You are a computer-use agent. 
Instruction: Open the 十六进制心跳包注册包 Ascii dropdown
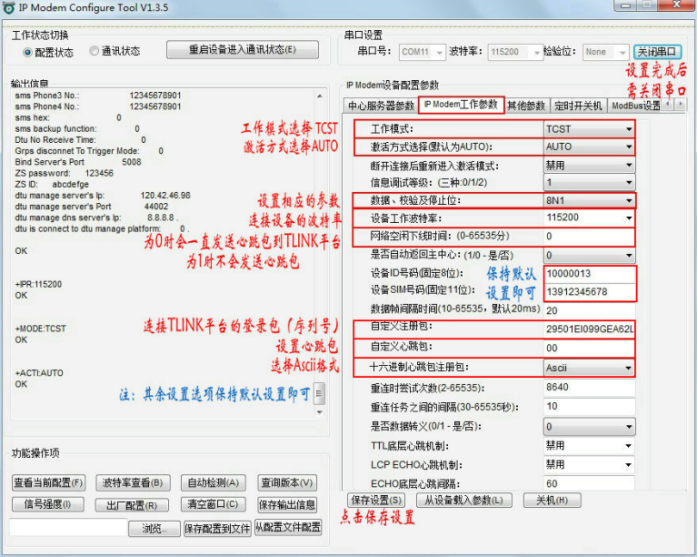588,367
